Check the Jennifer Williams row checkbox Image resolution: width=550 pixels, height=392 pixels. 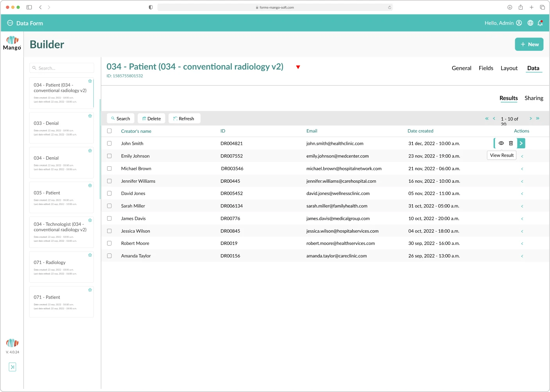pyautogui.click(x=109, y=181)
